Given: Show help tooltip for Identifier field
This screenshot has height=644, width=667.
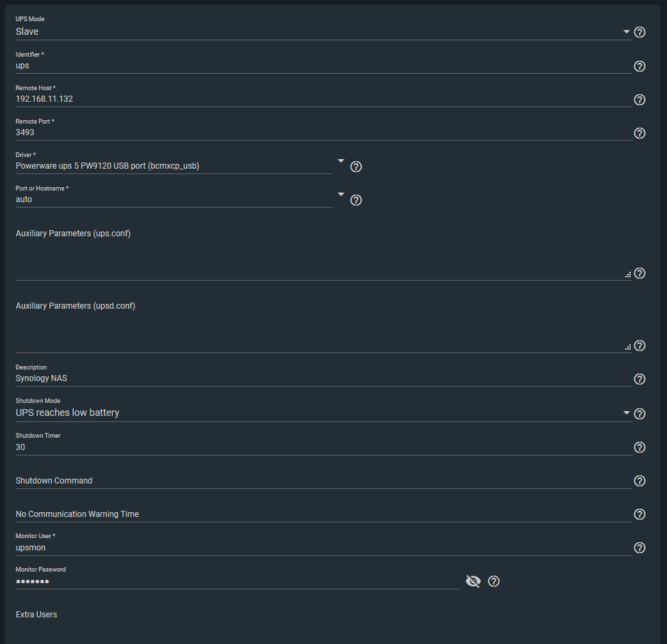Looking at the screenshot, I should point(640,66).
